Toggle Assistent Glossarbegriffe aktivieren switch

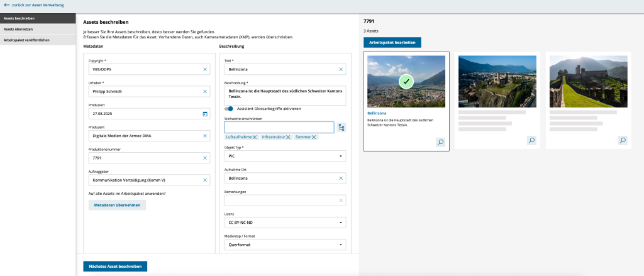click(229, 109)
